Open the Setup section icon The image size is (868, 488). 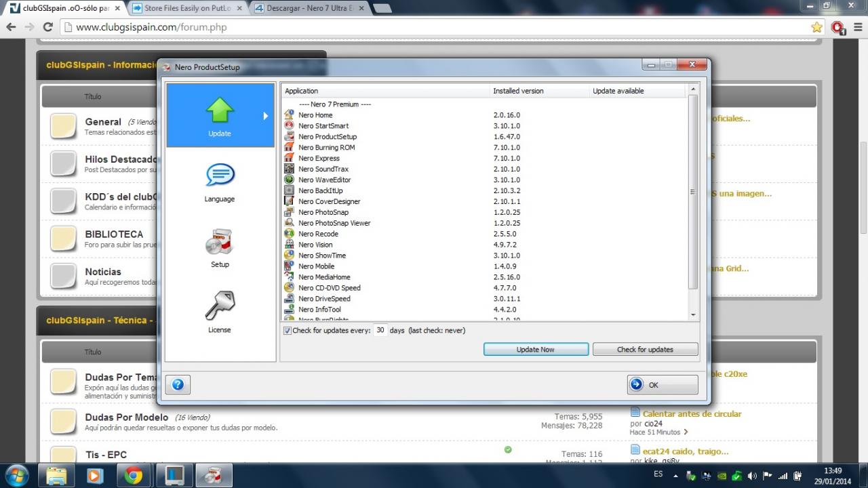tap(220, 242)
